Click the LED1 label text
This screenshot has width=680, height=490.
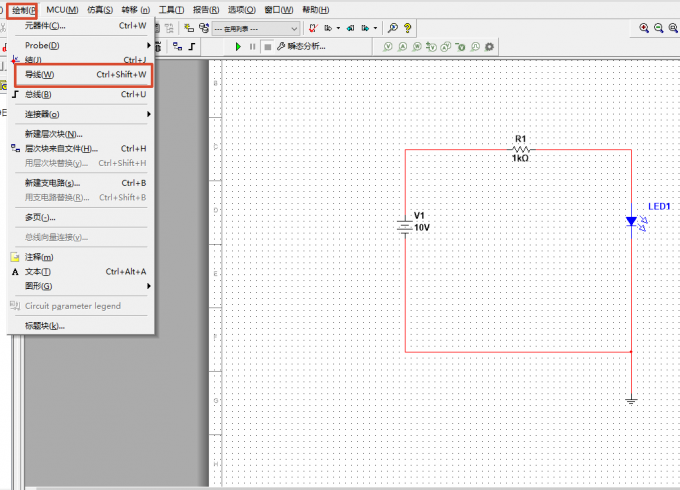tap(659, 206)
